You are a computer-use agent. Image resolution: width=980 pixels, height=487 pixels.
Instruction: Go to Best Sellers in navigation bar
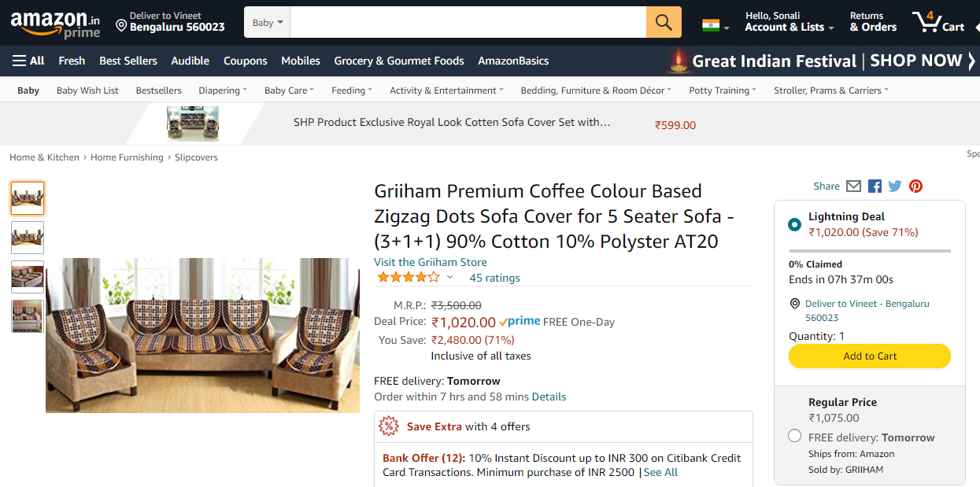[128, 61]
